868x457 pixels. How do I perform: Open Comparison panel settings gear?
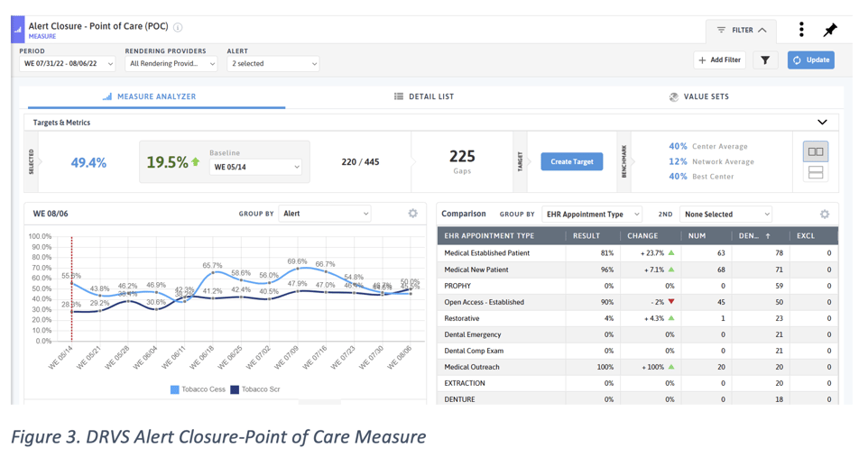click(x=825, y=215)
